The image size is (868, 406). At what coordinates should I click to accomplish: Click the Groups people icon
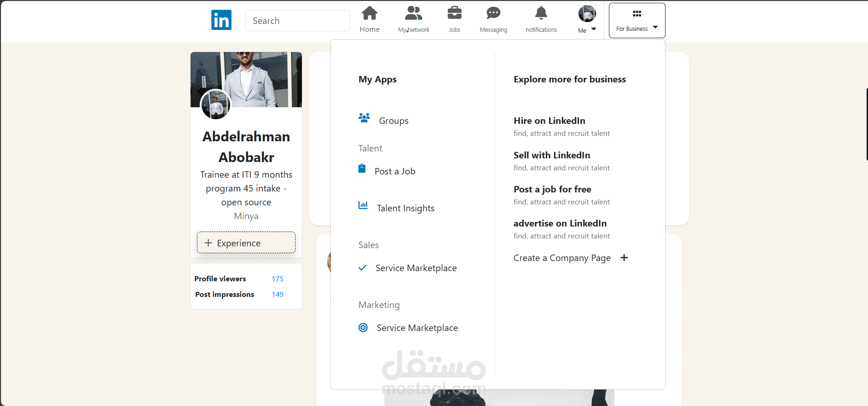(364, 118)
